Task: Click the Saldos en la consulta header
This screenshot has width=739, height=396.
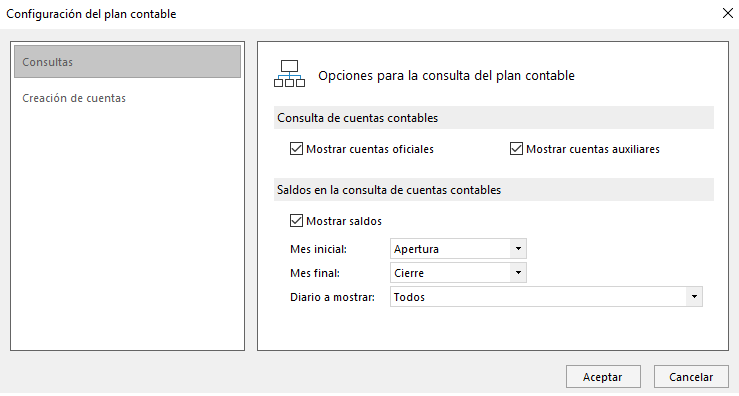Action: click(493, 190)
